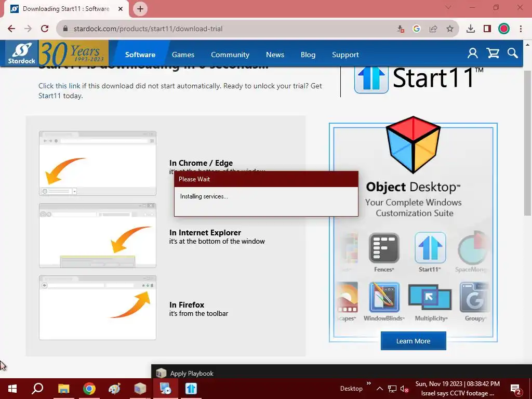
Task: Click the 'Israel says CCTV footage' news ticker
Action: pyautogui.click(x=457, y=393)
